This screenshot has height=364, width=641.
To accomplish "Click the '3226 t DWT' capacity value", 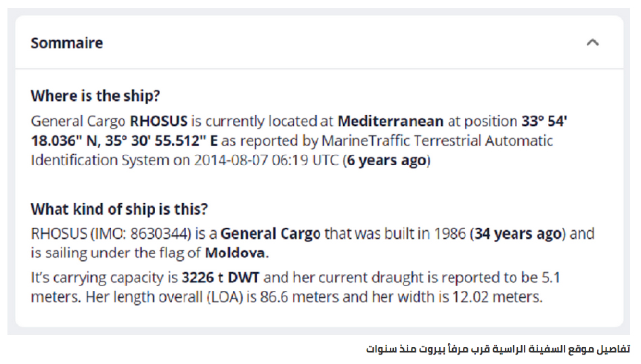I will (221, 277).
